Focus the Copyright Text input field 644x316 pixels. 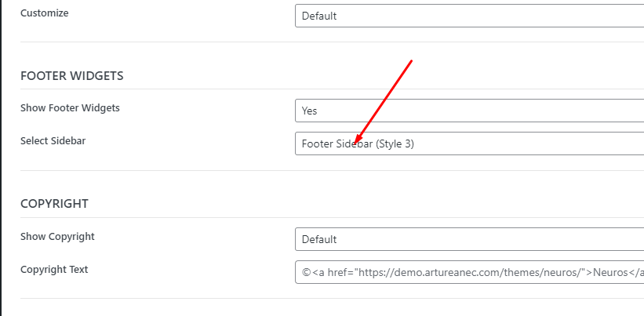[x=469, y=272]
